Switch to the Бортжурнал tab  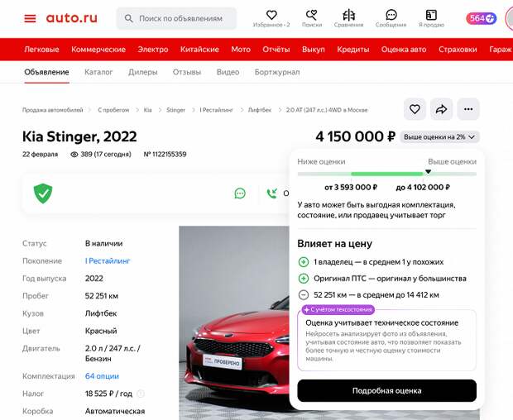click(277, 72)
